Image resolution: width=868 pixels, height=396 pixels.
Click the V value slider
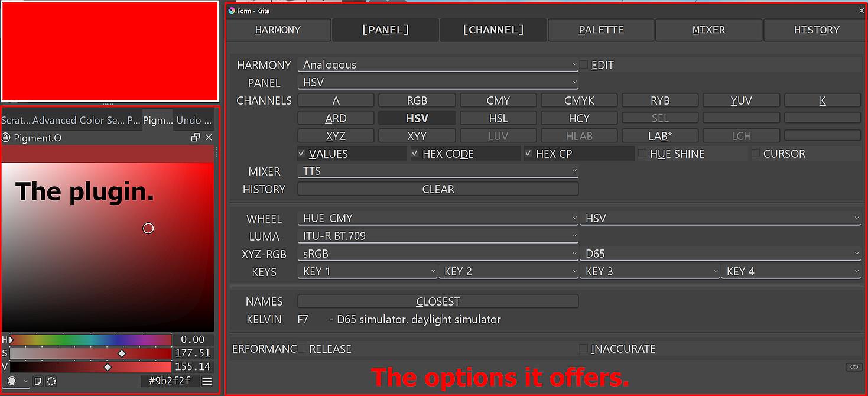pyautogui.click(x=90, y=367)
